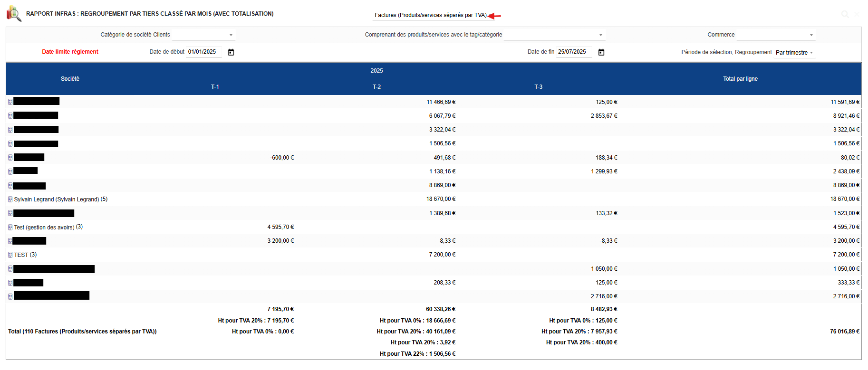Click the Total (110 Factures) row label
Image resolution: width=868 pixels, height=370 pixels.
pos(82,332)
